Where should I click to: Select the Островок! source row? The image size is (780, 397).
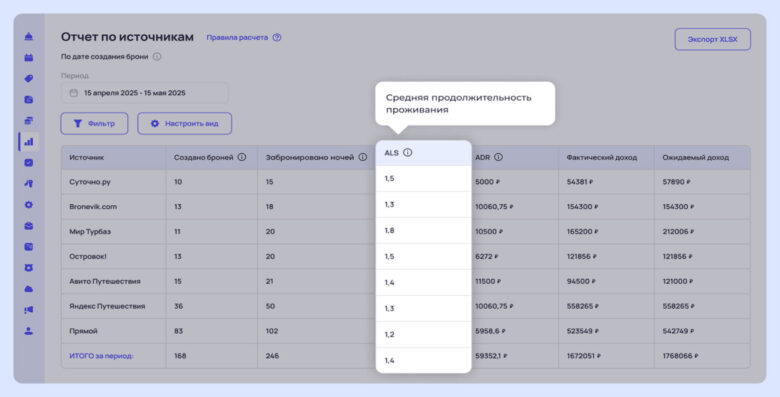point(405,257)
